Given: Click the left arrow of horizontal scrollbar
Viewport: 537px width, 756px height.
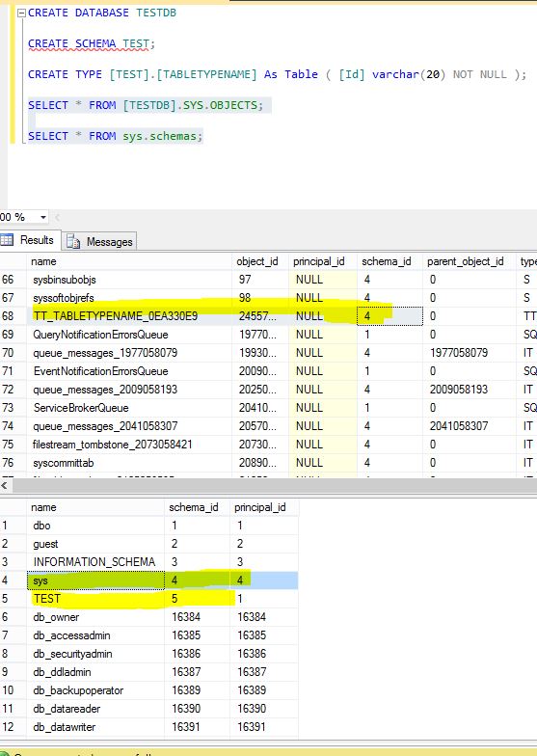Looking at the screenshot, I should click(x=4, y=486).
